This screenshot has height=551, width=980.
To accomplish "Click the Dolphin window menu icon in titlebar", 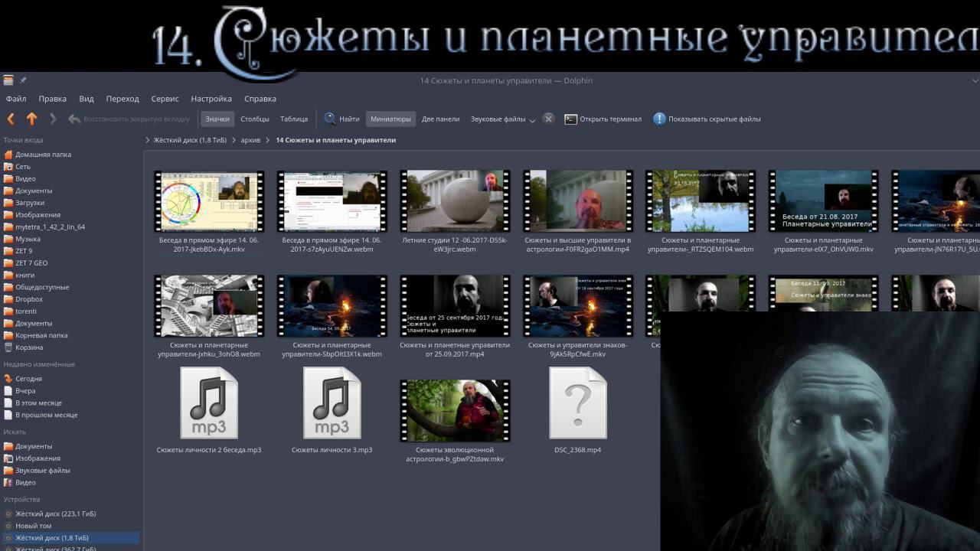I will coord(8,80).
